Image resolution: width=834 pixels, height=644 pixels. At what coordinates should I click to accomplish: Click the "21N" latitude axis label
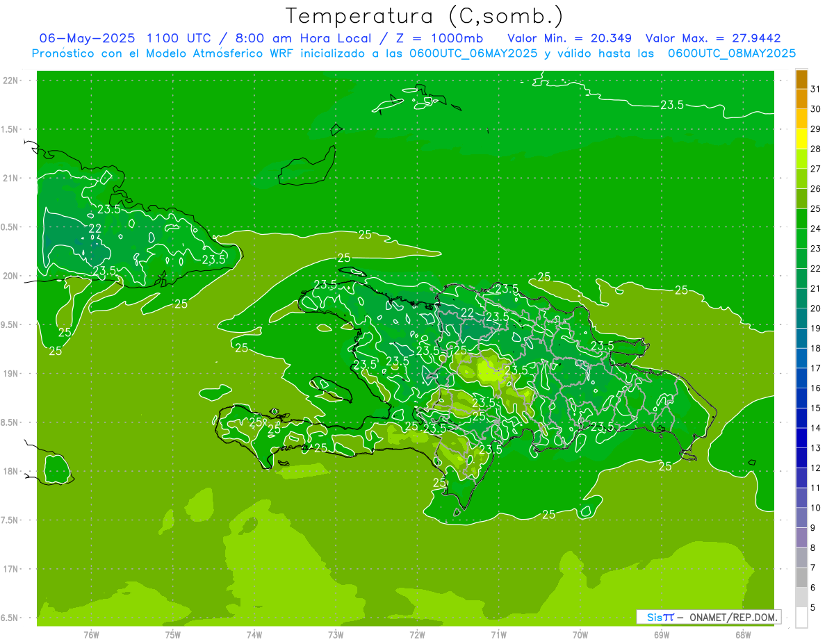[12, 179]
